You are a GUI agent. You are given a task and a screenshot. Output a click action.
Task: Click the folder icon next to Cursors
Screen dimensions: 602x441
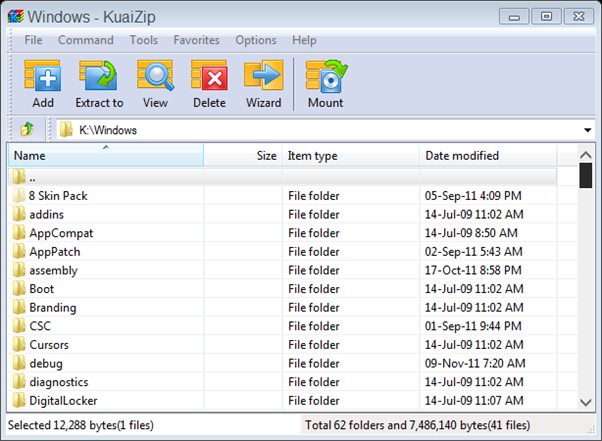click(x=19, y=344)
